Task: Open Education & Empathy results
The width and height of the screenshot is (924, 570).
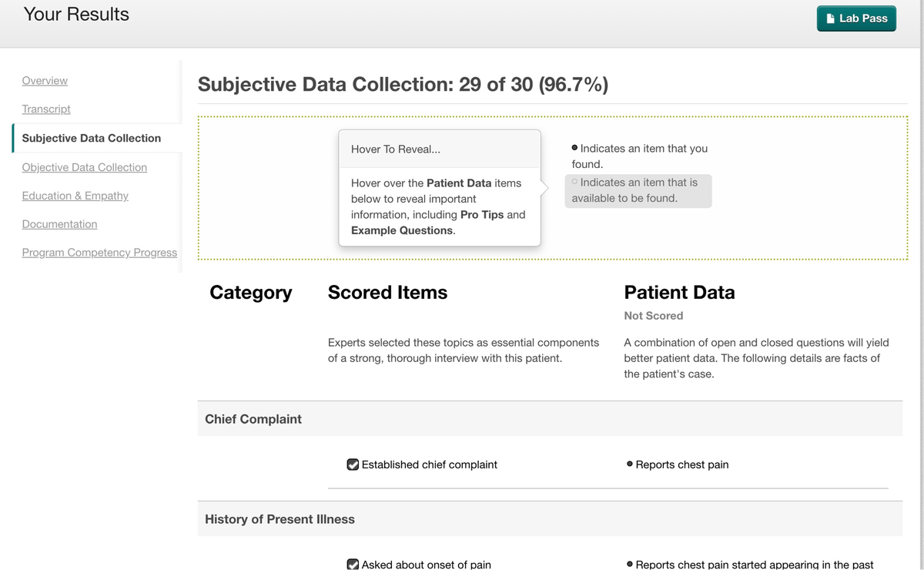Action: click(x=75, y=196)
